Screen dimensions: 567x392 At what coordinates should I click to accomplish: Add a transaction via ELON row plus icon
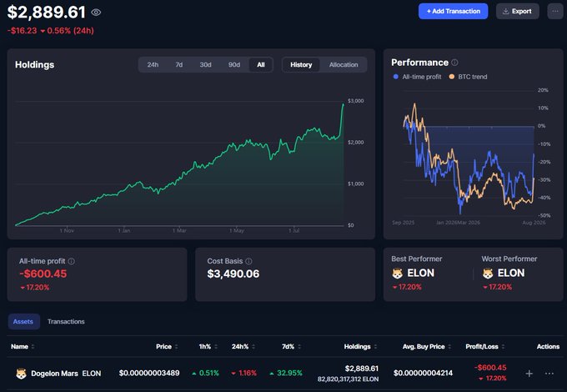[529, 374]
